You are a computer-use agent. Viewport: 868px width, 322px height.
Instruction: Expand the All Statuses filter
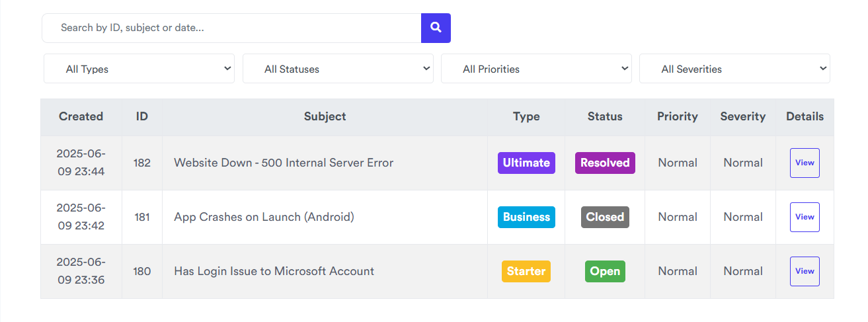coord(338,69)
